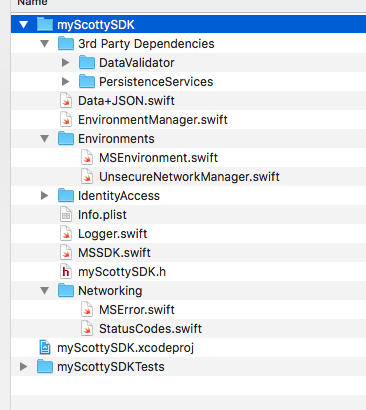
Task: Expand the IdentityAccess folder
Action: coord(45,195)
